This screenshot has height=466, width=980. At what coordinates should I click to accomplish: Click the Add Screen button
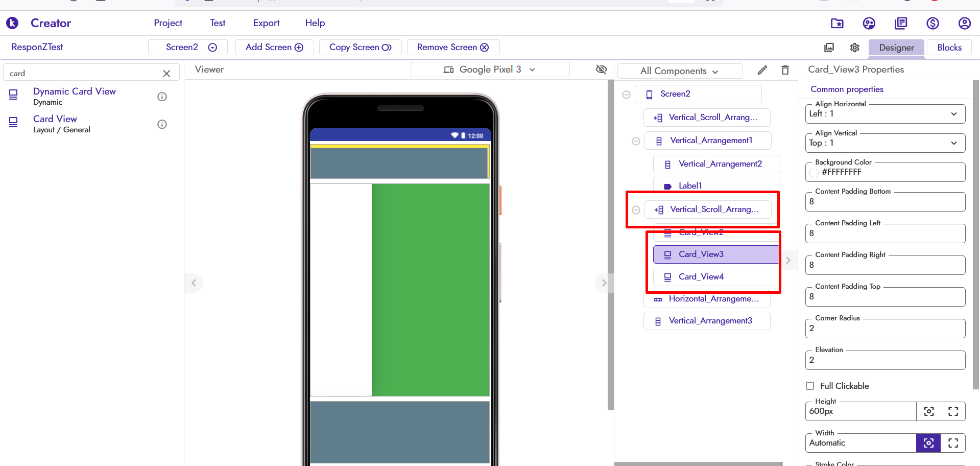point(274,47)
